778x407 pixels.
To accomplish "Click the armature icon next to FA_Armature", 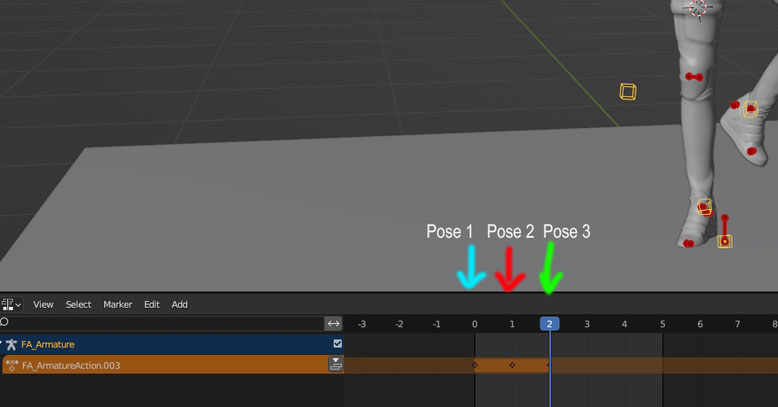I will tap(12, 344).
